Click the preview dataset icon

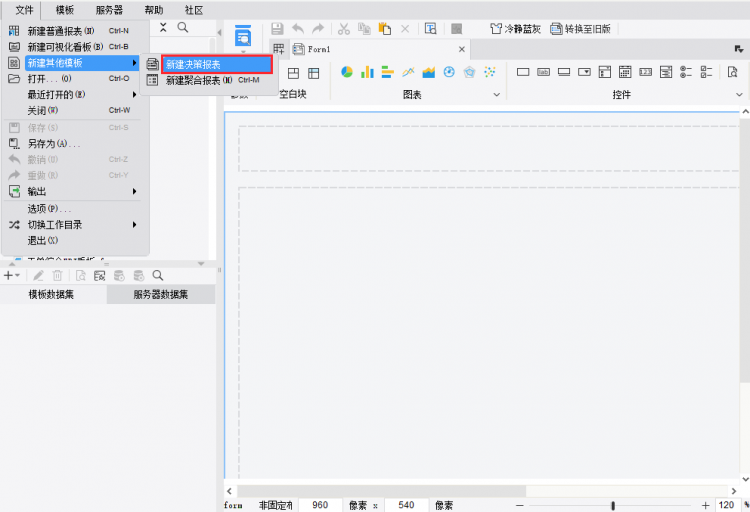click(81, 275)
